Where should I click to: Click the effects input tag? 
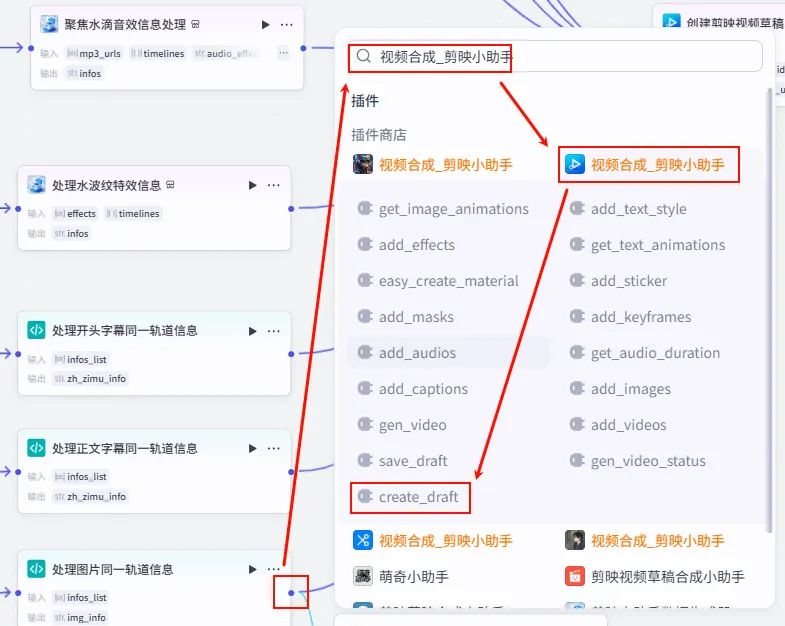point(75,214)
